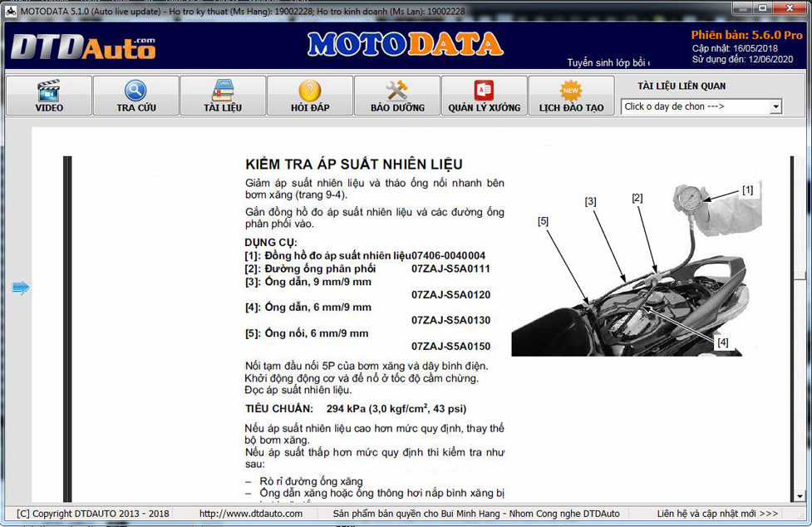Expand the related documents dropdown arrow
Image resolution: width=812 pixels, height=527 pixels.
pyautogui.click(x=775, y=106)
